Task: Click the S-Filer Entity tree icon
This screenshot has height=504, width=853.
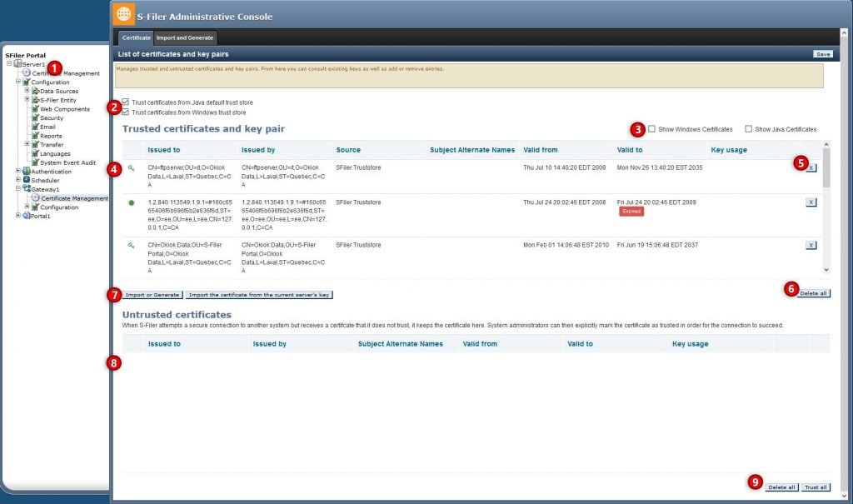Action: click(x=35, y=100)
